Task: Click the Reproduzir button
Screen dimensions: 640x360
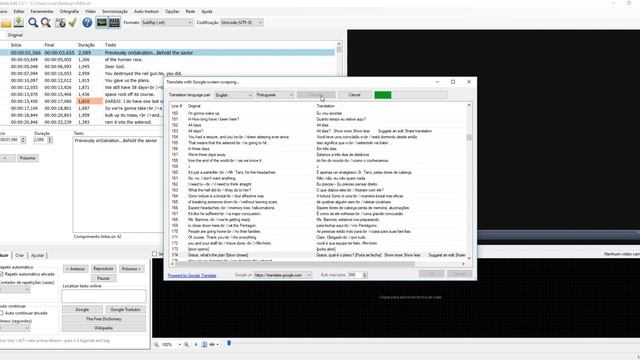Action: pyautogui.click(x=103, y=269)
